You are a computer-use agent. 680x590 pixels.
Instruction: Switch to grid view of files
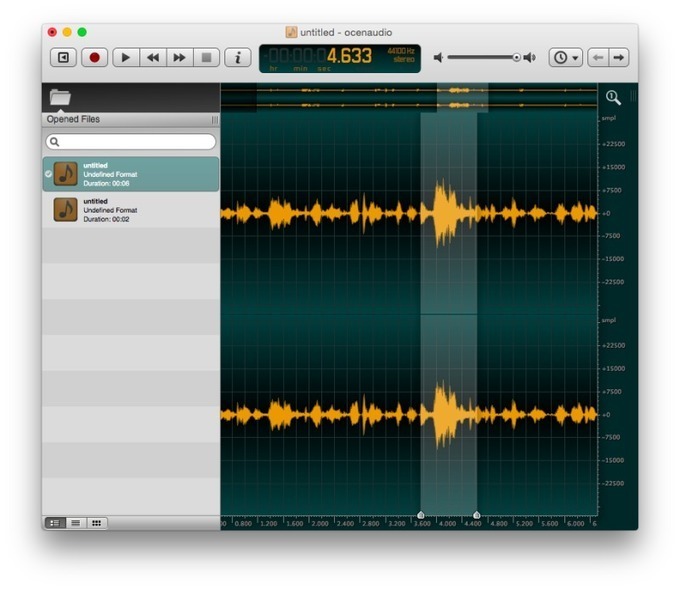tap(96, 523)
